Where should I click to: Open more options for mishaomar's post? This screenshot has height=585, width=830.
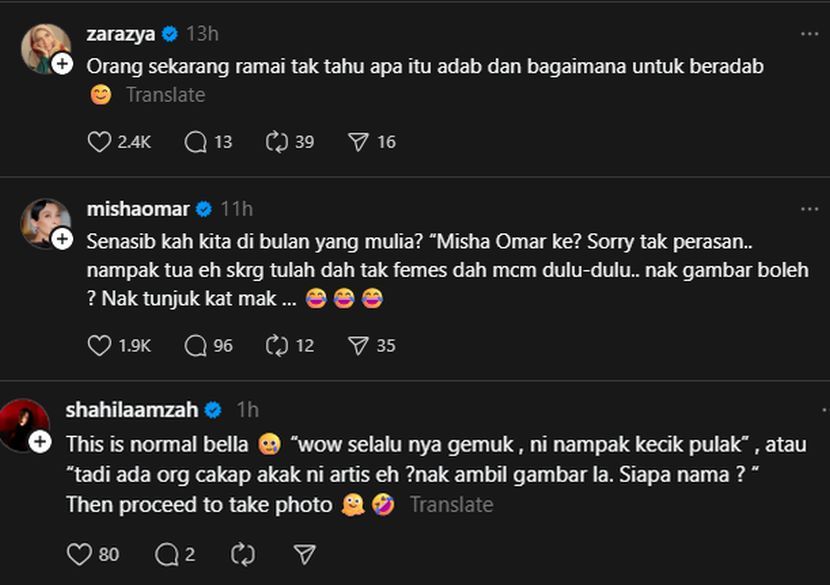pyautogui.click(x=809, y=208)
